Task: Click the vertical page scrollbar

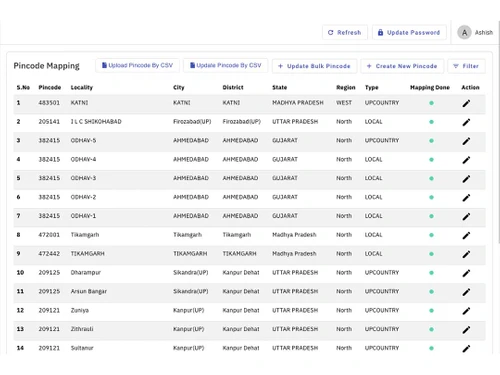Action: pos(499,133)
